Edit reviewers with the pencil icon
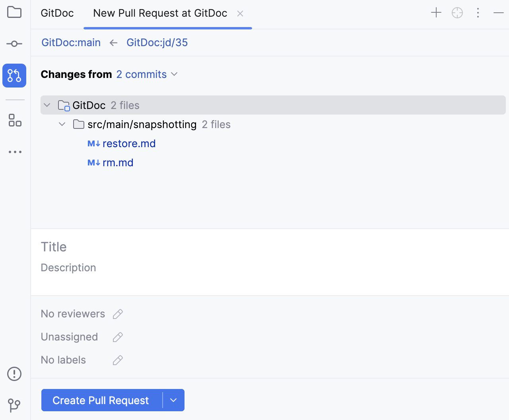 tap(117, 314)
